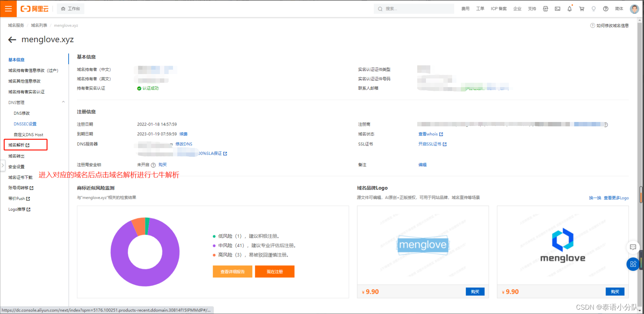Click the lightbulb tips icon
Screen dimensions: 644x314
click(593, 9)
